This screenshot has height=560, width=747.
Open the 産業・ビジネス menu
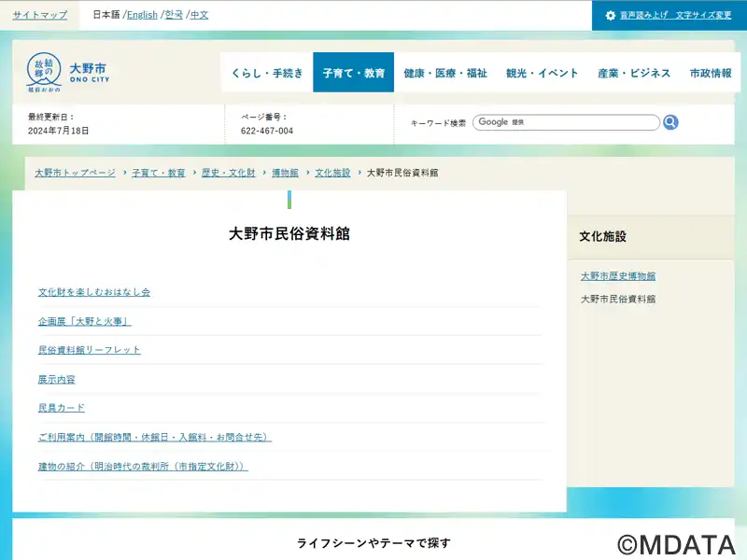(634, 73)
